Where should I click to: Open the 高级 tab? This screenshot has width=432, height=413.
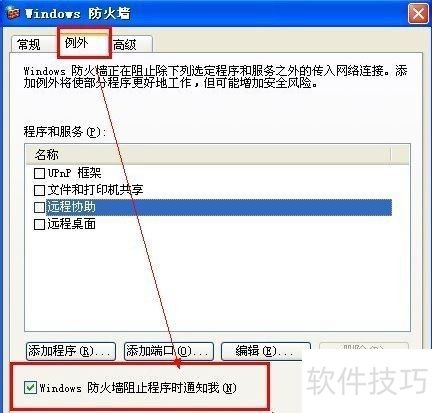125,45
